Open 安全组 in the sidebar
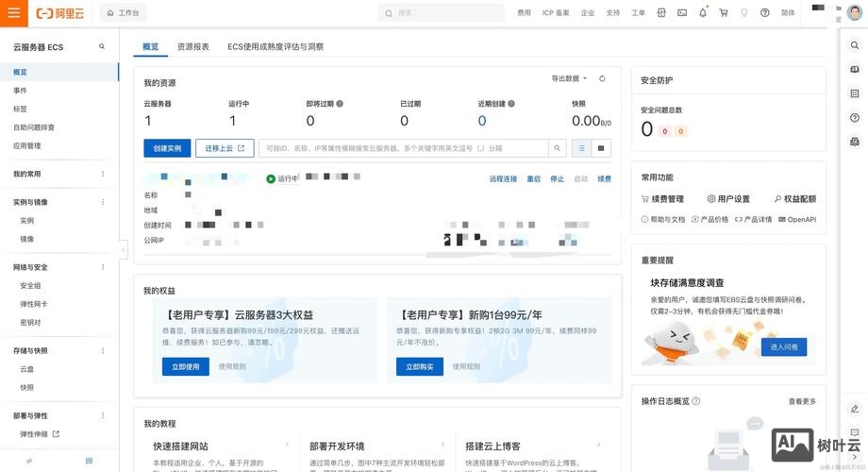 (30, 285)
